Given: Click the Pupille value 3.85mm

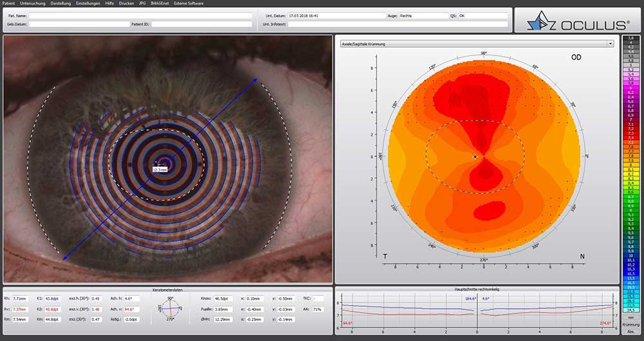Looking at the screenshot, I should click(223, 309).
